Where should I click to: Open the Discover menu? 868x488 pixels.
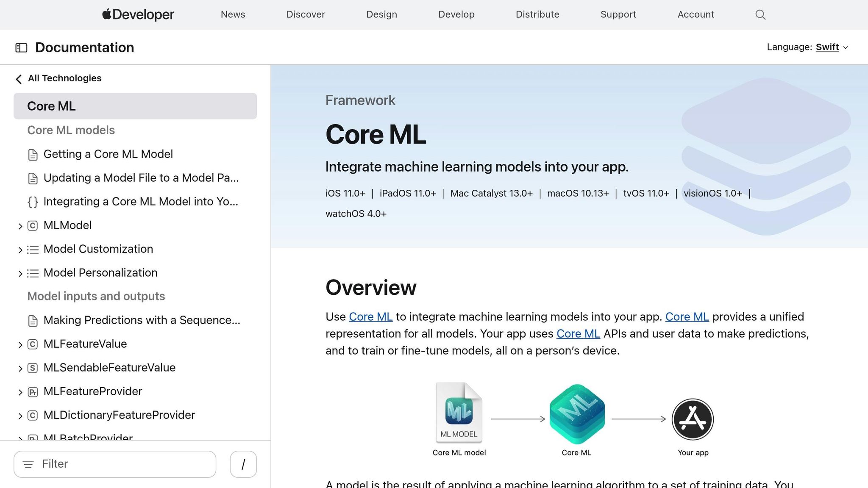(306, 14)
